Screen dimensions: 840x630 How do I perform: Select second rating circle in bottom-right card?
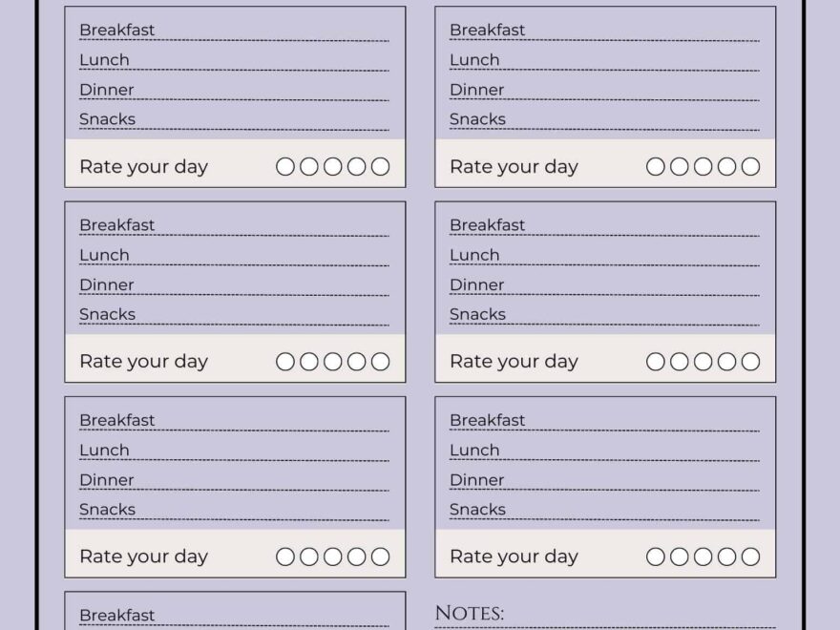coord(679,556)
